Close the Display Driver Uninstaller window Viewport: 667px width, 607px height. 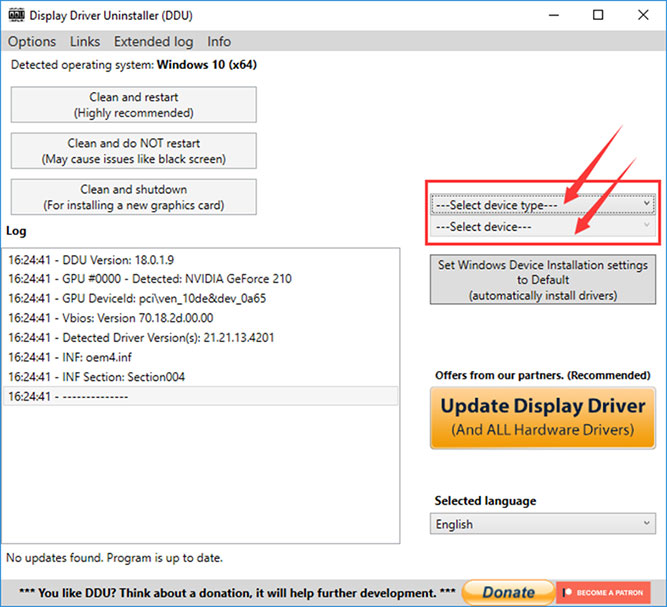pyautogui.click(x=643, y=15)
